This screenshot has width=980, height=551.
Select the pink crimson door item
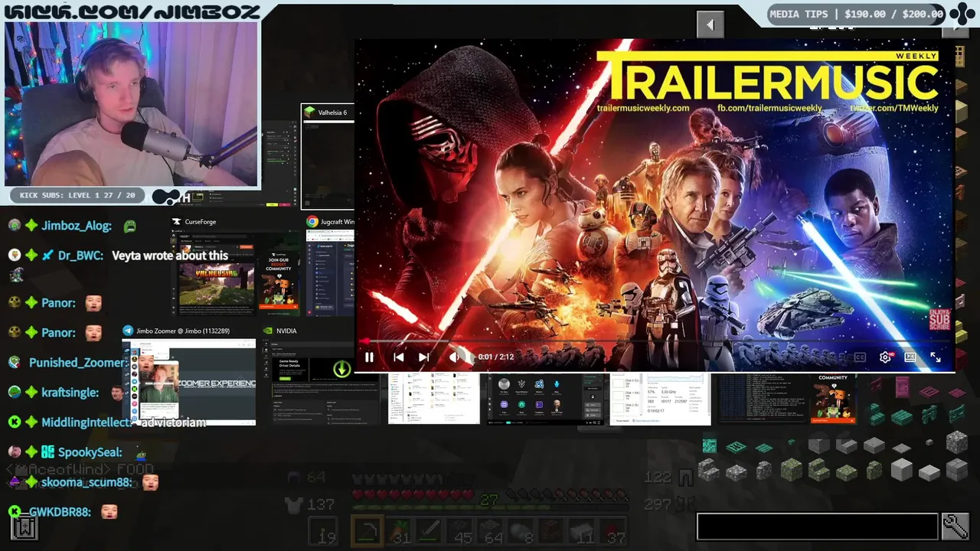point(903,387)
